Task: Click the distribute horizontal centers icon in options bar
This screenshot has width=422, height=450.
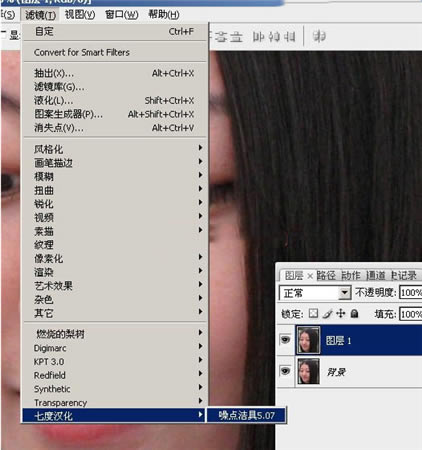Action: 319,36
